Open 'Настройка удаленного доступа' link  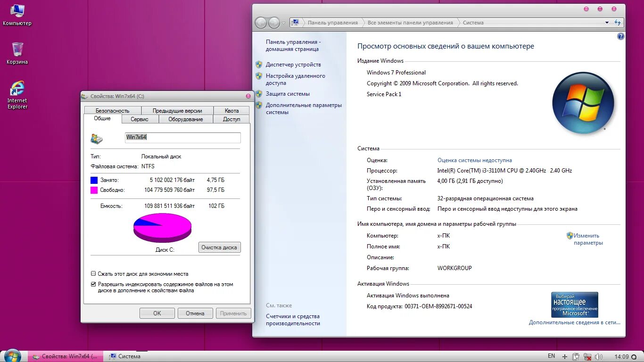tap(296, 79)
